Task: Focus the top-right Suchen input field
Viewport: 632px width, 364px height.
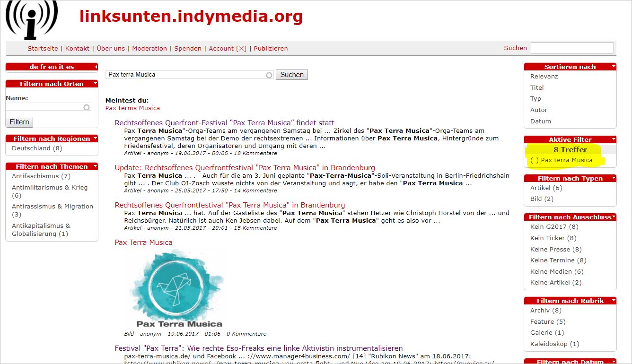Action: [x=572, y=48]
